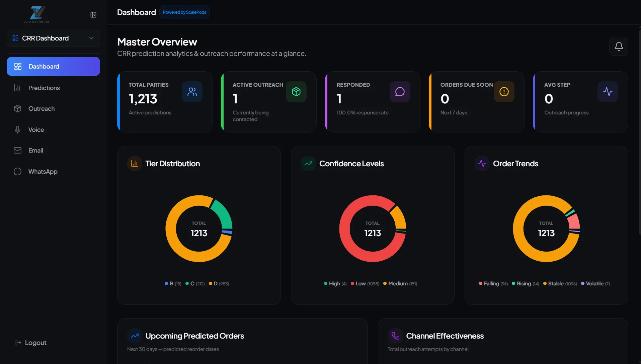
Task: Toggle Stable (1096) legend entry
Action: (560, 284)
